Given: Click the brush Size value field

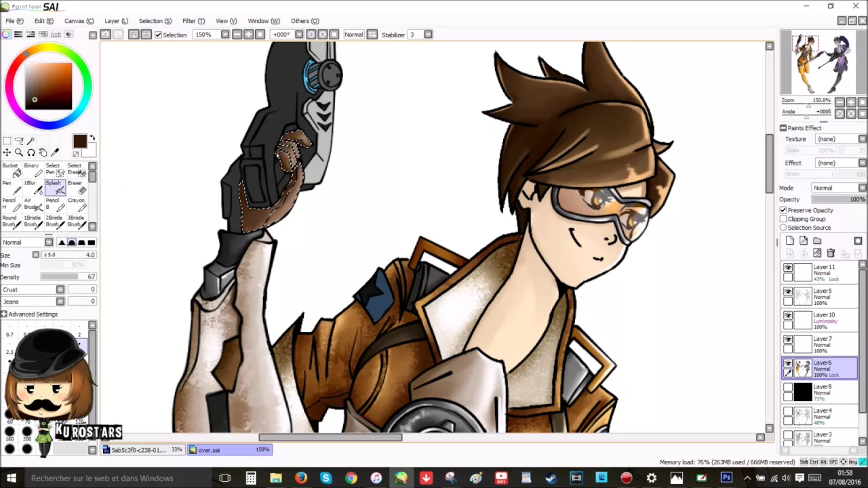Looking at the screenshot, I should [x=69, y=255].
